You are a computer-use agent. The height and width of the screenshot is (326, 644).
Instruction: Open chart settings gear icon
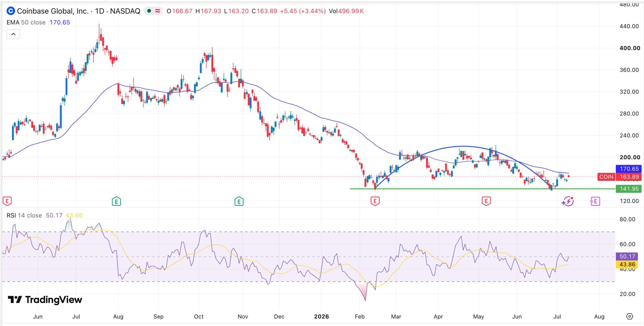click(x=629, y=316)
